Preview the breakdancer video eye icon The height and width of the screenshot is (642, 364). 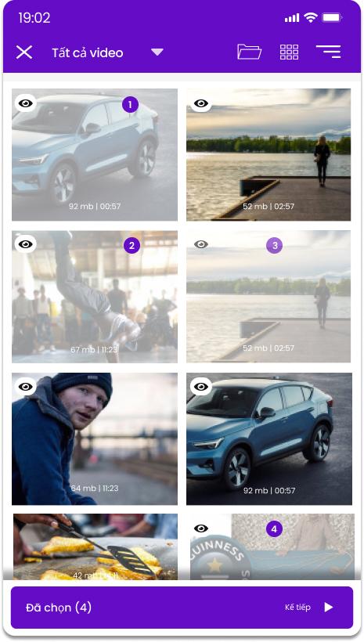pyautogui.click(x=25, y=244)
